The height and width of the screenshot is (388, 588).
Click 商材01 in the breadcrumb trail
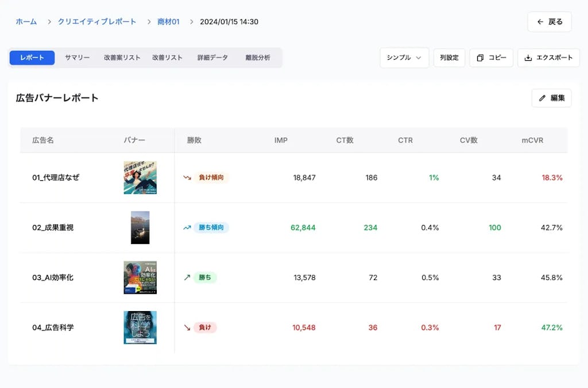click(167, 21)
